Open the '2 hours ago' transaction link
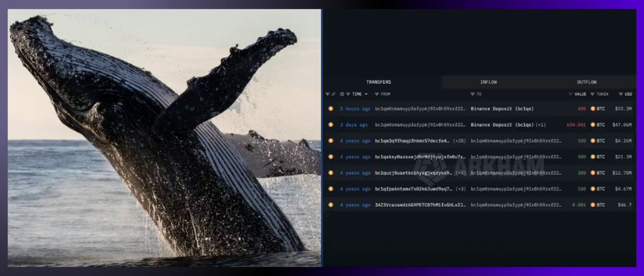The image size is (644, 276). 355,109
